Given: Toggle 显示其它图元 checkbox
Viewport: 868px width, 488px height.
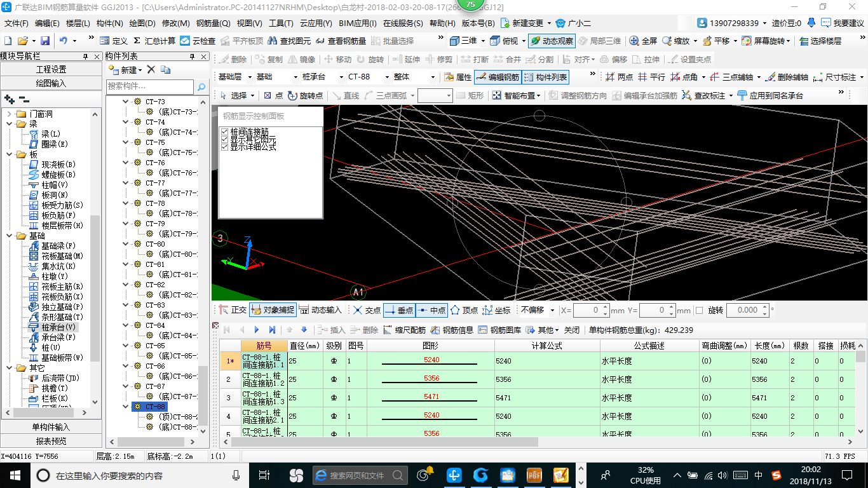Looking at the screenshot, I should (224, 140).
